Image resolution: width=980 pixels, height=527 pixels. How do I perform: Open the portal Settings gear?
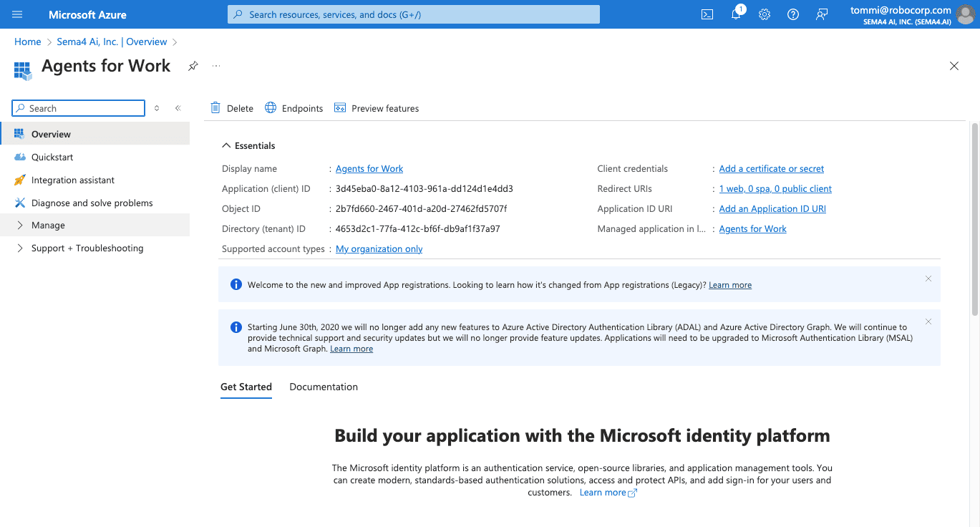click(x=764, y=14)
